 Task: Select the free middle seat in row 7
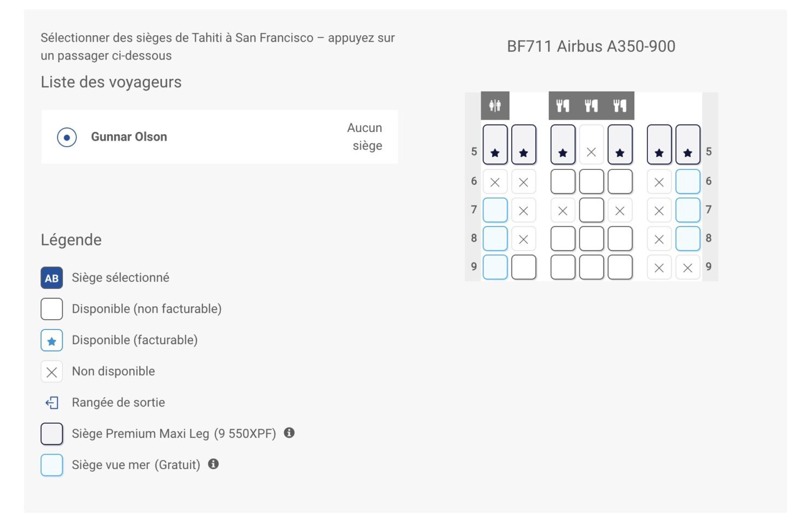(x=591, y=210)
